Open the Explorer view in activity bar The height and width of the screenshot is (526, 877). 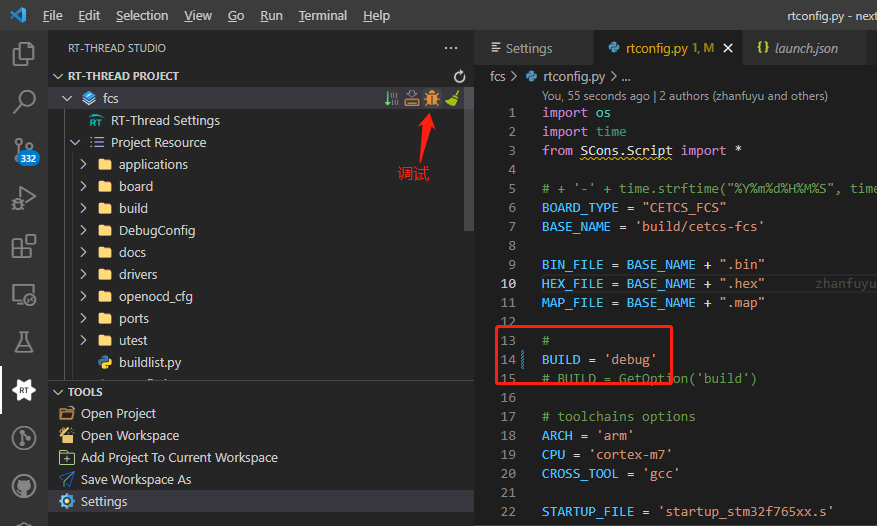click(23, 54)
